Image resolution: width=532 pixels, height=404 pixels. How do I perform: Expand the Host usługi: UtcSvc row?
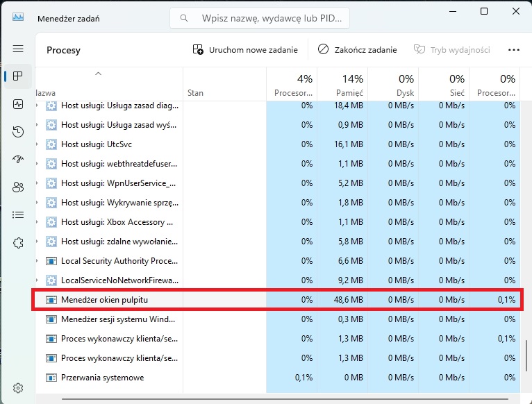[x=37, y=144]
